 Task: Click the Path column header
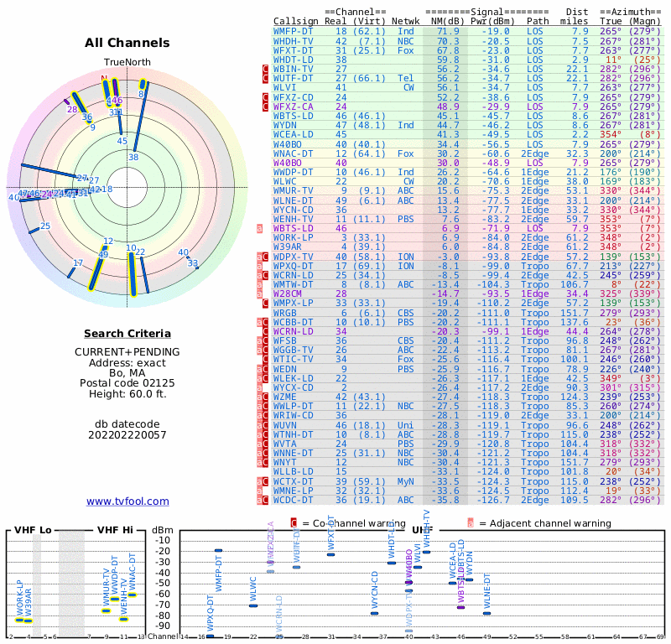[538, 22]
